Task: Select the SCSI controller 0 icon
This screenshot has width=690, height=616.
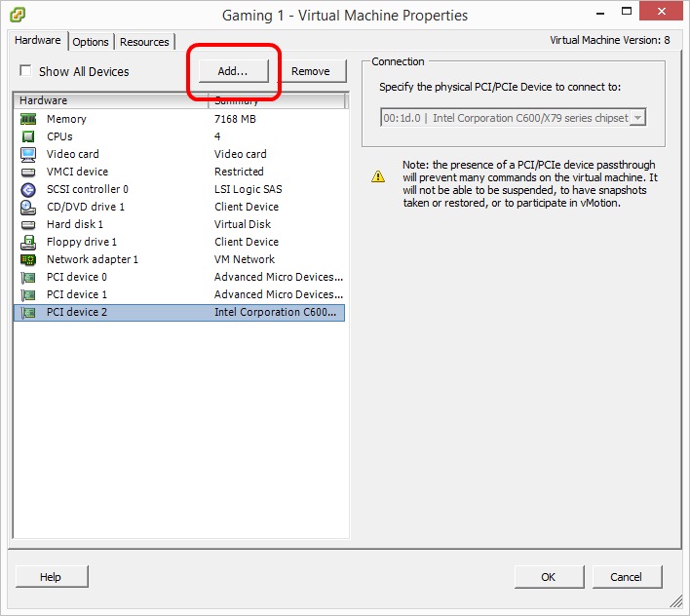Action: click(x=28, y=189)
